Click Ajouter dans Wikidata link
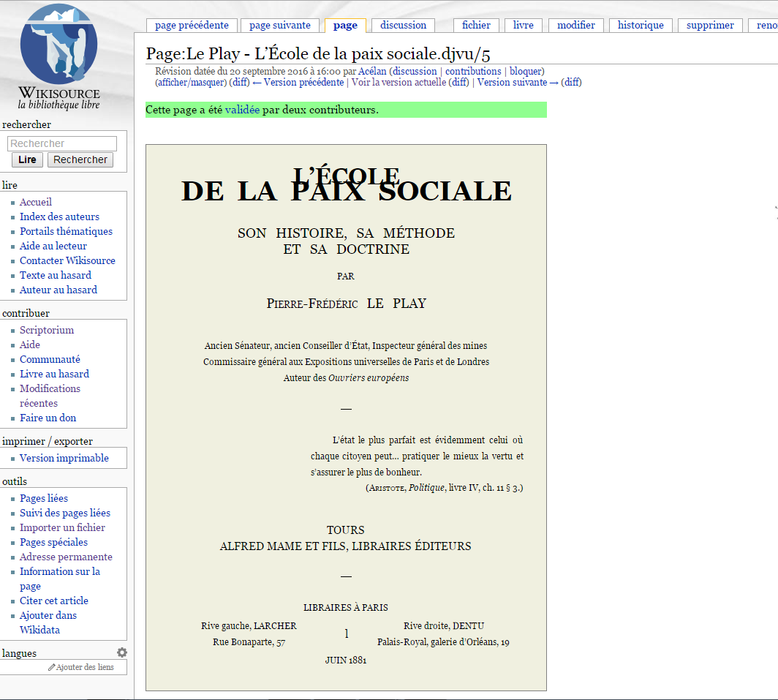This screenshot has width=778, height=700. 48,622
